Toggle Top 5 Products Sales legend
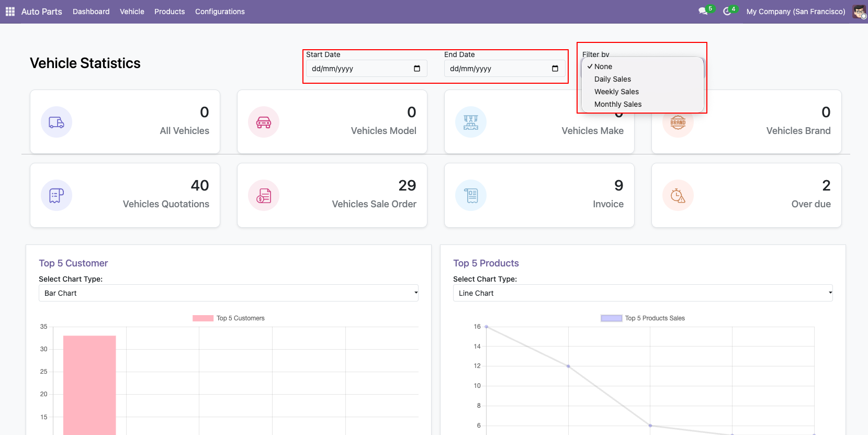The image size is (868, 435). [x=611, y=318]
